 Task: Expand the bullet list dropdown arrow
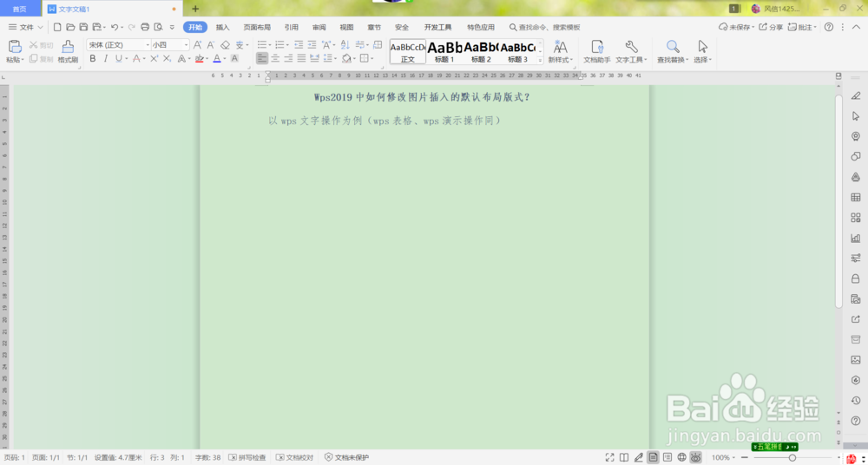pyautogui.click(x=270, y=45)
